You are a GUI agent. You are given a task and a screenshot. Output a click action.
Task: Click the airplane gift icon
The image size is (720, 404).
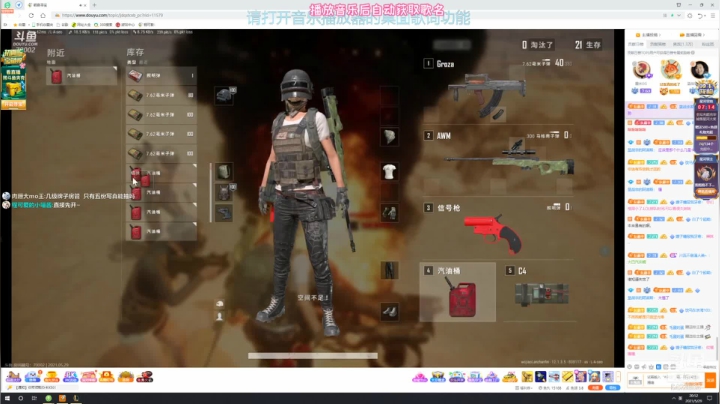554,377
